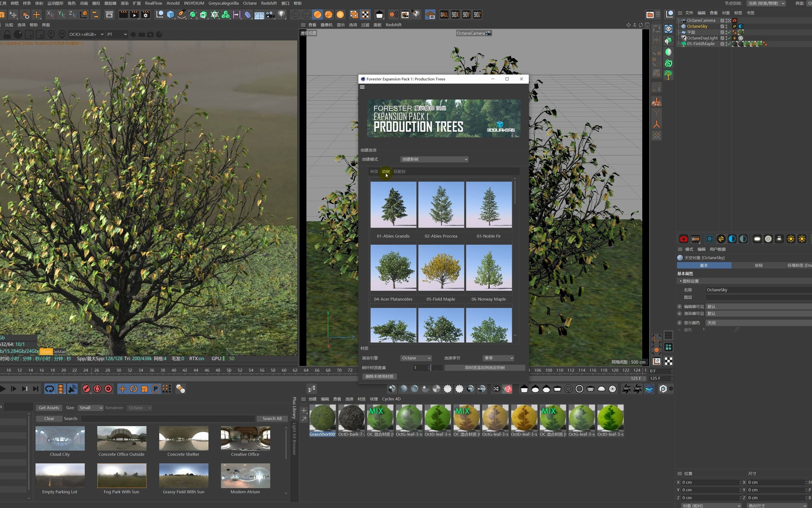The width and height of the screenshot is (812, 508).
Task: Click the 将材质添加到选定的树 button
Action: click(485, 368)
